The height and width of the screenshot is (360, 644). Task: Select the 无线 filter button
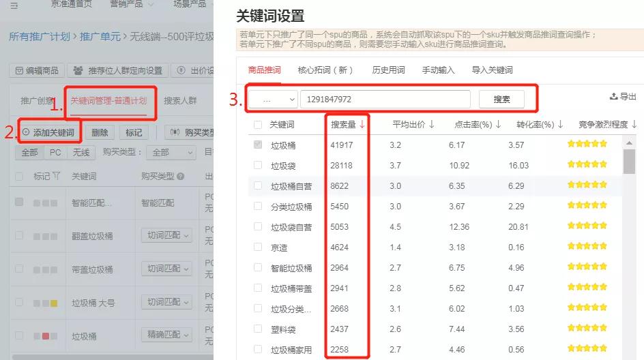pyautogui.click(x=81, y=153)
